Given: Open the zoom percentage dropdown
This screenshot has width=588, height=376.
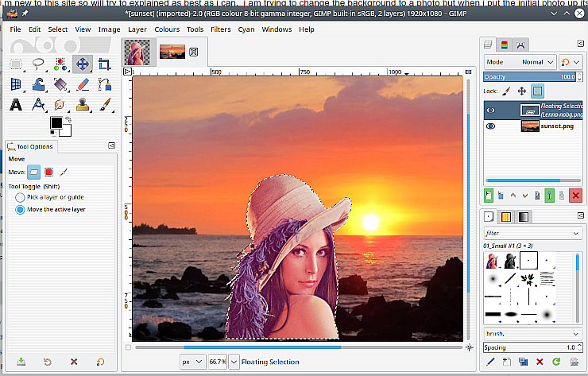Looking at the screenshot, I should [234, 362].
